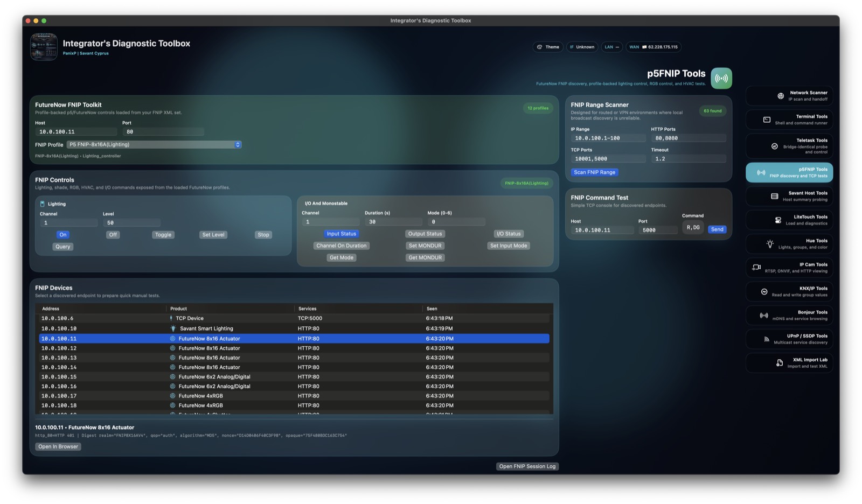Click the Scan FNIP Range button
Screen dimensions: 862x504
click(x=594, y=172)
